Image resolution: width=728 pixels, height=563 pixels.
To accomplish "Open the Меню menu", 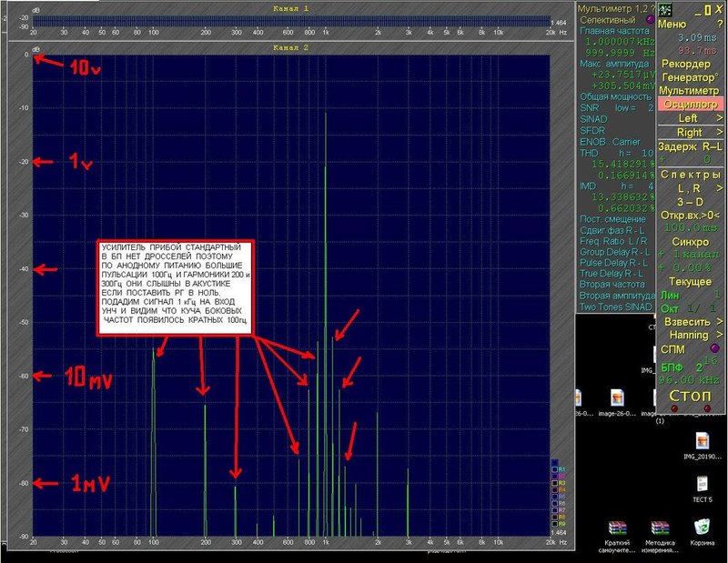I will click(672, 25).
